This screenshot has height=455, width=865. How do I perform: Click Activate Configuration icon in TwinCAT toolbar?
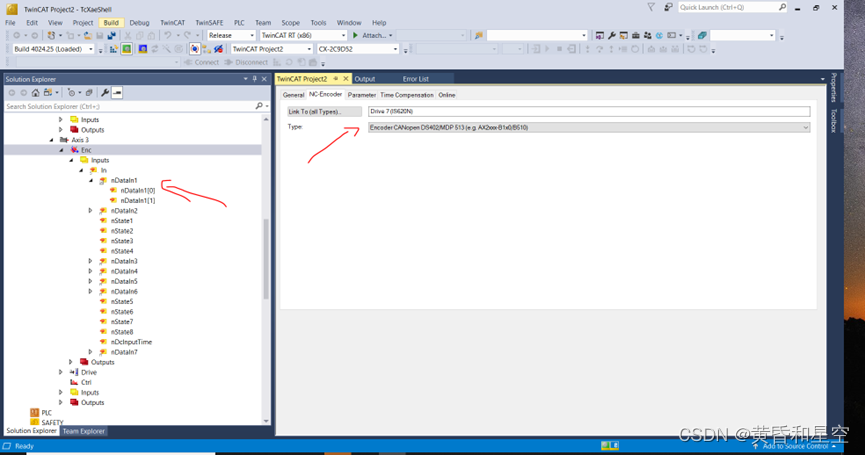[x=114, y=49]
